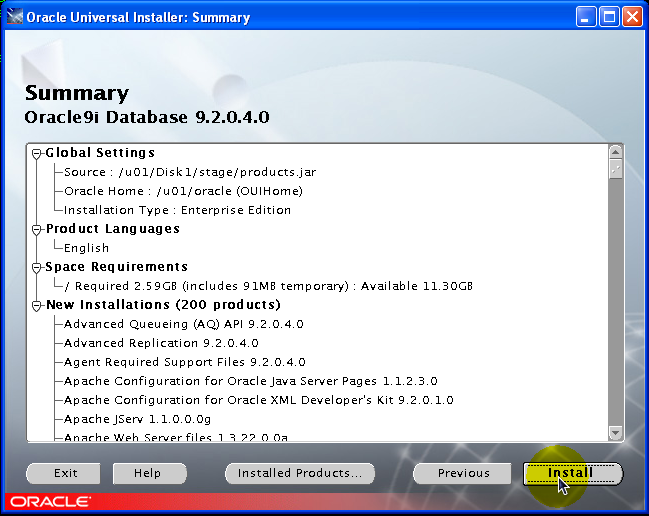Collapse the New Installations node
This screenshot has height=516, width=649.
pyautogui.click(x=36, y=306)
